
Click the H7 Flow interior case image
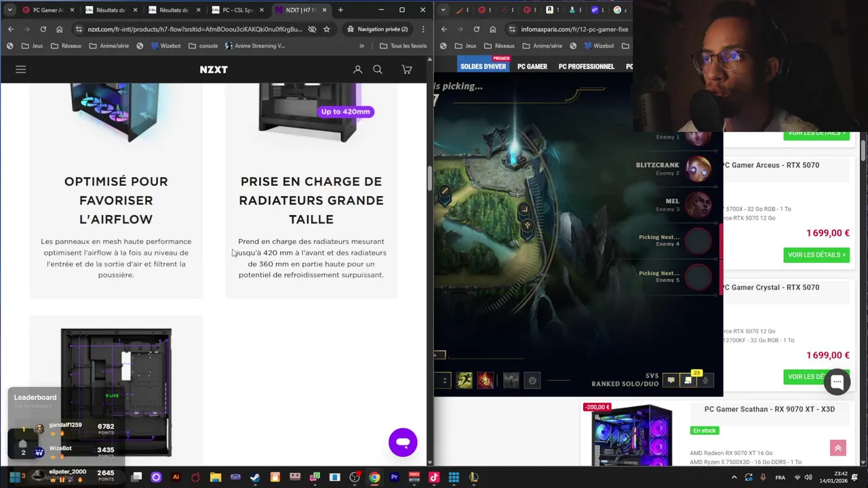coord(116,392)
